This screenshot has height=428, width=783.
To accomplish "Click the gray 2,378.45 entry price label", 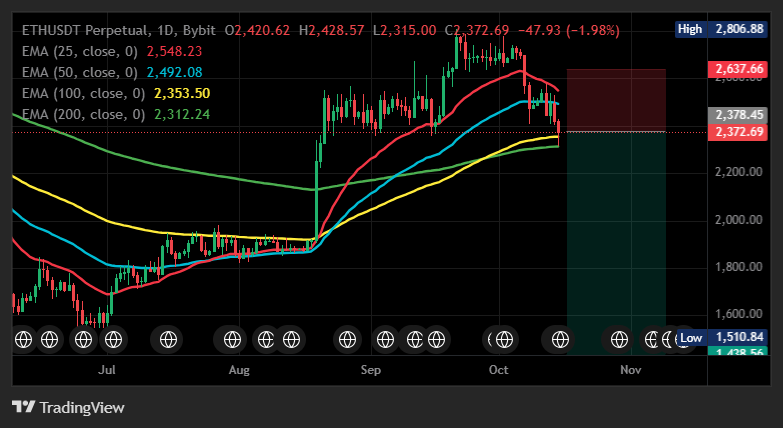I will [738, 115].
